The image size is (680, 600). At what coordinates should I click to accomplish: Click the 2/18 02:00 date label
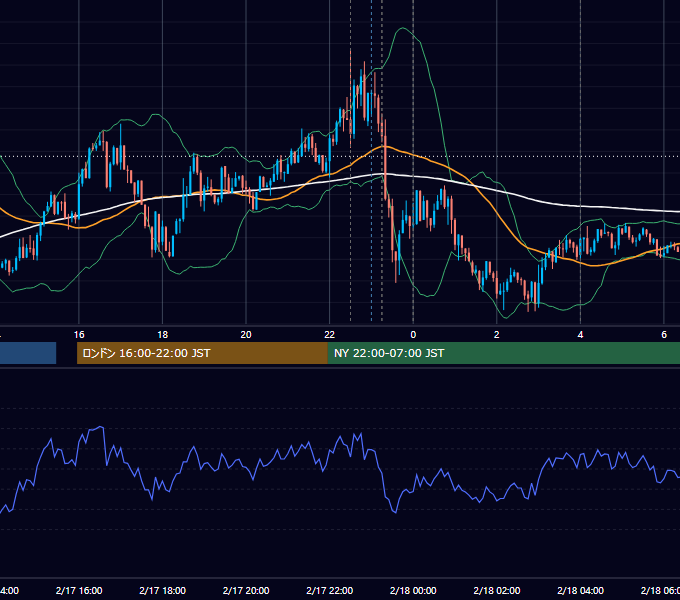pyautogui.click(x=497, y=590)
